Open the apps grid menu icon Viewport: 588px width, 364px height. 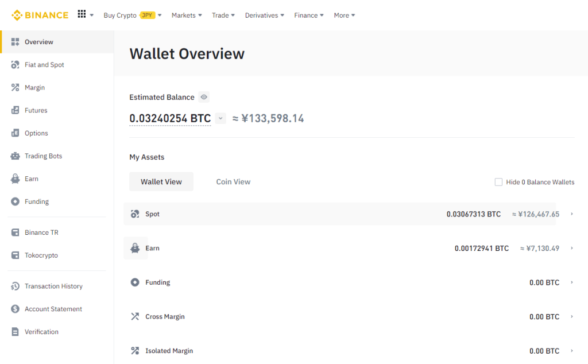click(82, 14)
